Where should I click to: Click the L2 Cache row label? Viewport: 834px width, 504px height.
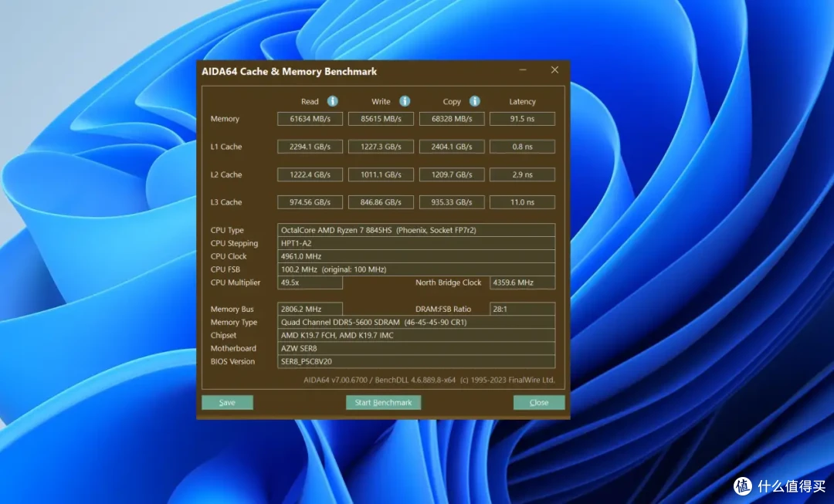click(x=226, y=174)
